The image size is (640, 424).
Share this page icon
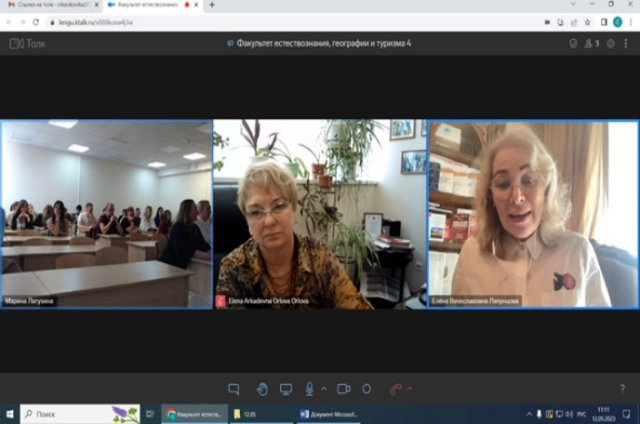574,22
